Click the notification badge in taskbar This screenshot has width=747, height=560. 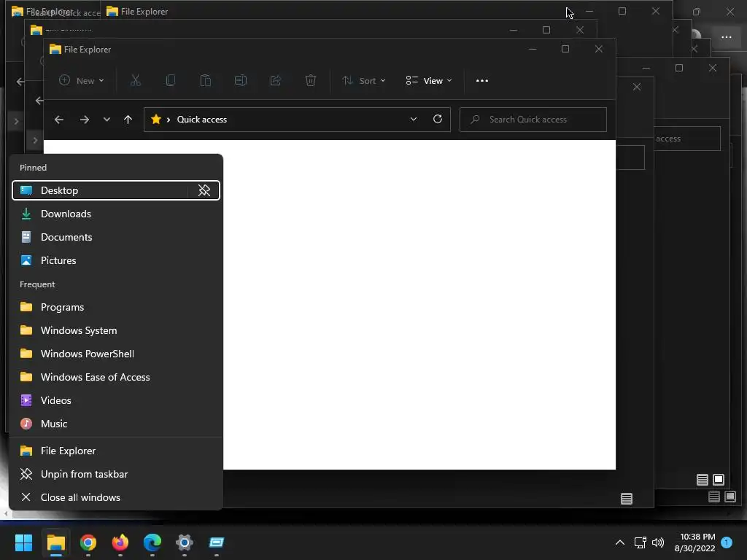(x=727, y=542)
